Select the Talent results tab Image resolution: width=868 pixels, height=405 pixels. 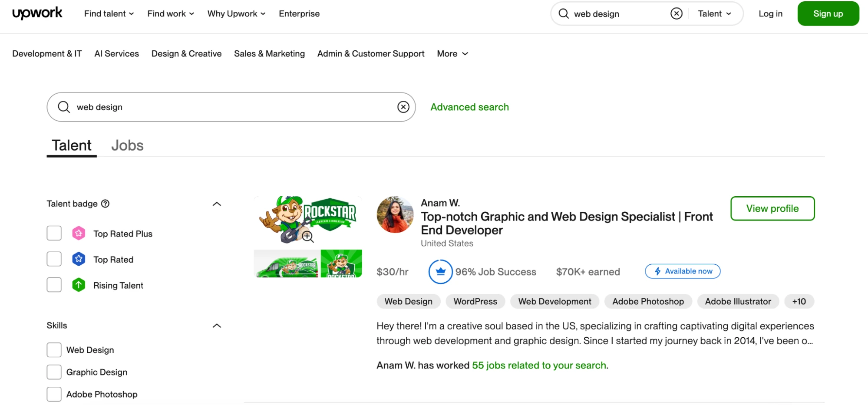click(72, 145)
